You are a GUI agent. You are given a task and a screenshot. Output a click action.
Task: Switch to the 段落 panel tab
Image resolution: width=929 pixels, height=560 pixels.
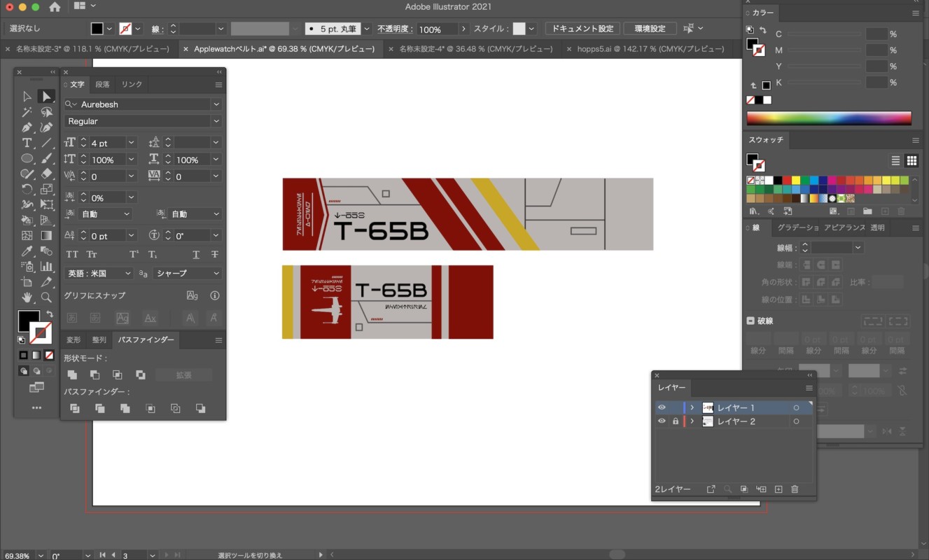pyautogui.click(x=102, y=84)
